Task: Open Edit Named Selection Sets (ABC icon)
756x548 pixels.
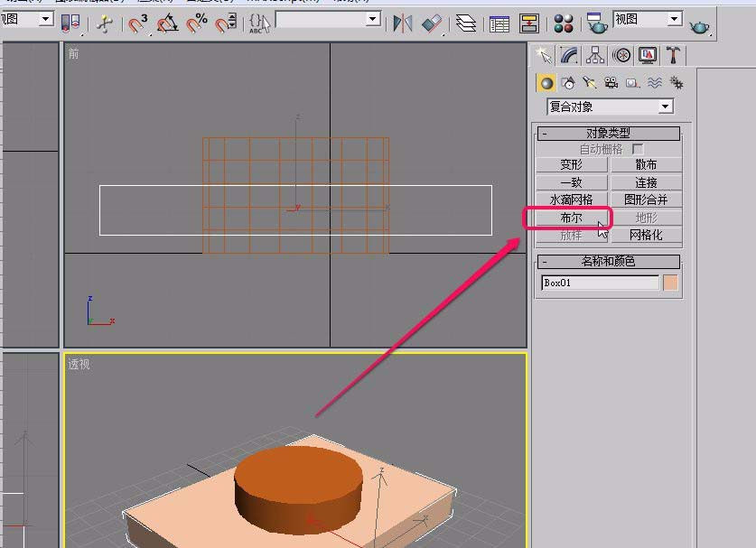Action: 259,23
